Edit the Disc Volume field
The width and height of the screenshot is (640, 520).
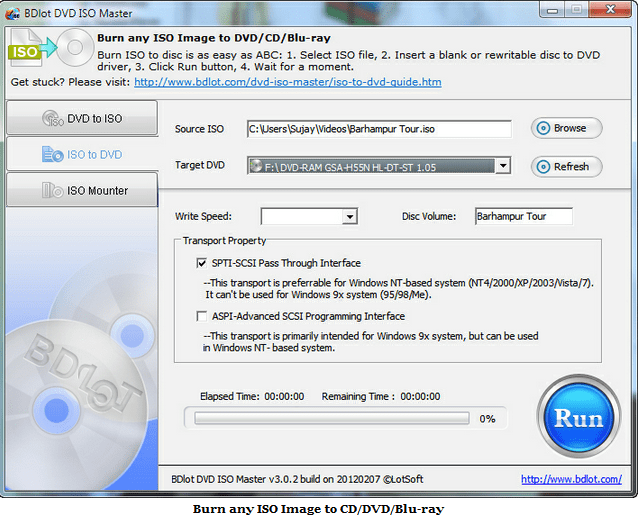(524, 216)
